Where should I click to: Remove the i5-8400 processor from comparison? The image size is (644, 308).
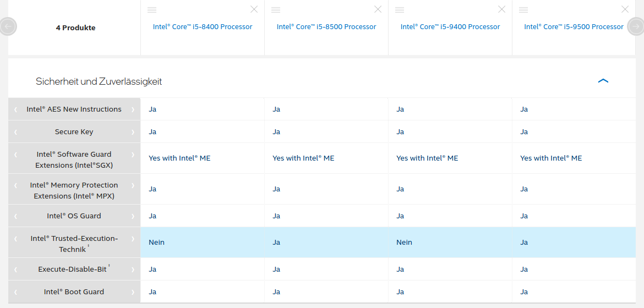pyautogui.click(x=254, y=9)
